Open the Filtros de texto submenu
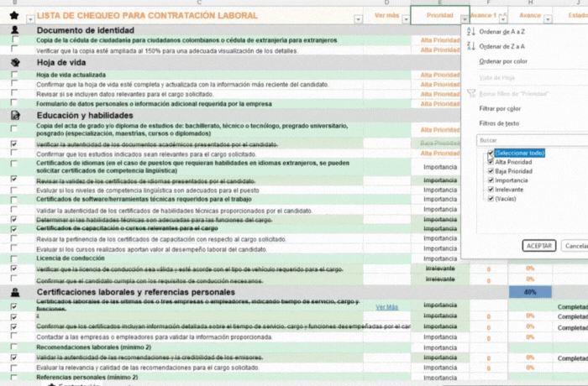Viewport: 588px width, 386px height. (x=499, y=123)
